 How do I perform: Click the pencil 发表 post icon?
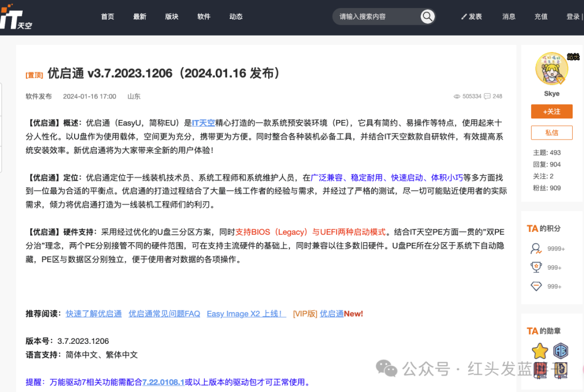coord(464,17)
